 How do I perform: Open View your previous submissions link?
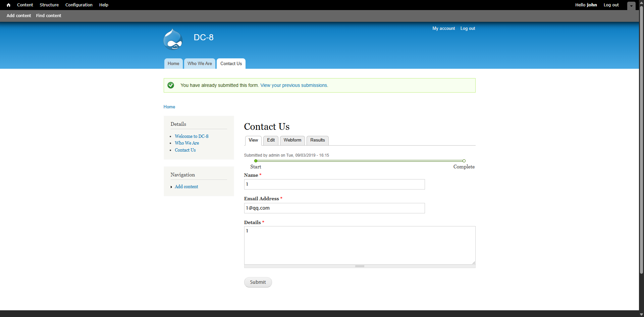click(294, 86)
